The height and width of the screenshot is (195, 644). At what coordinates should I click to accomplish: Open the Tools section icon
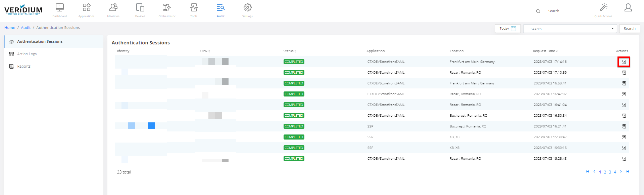tap(194, 8)
